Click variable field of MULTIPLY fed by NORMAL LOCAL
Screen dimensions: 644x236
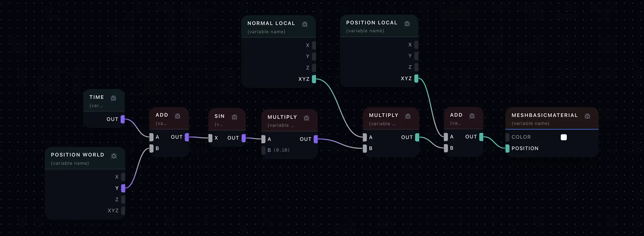point(382,124)
